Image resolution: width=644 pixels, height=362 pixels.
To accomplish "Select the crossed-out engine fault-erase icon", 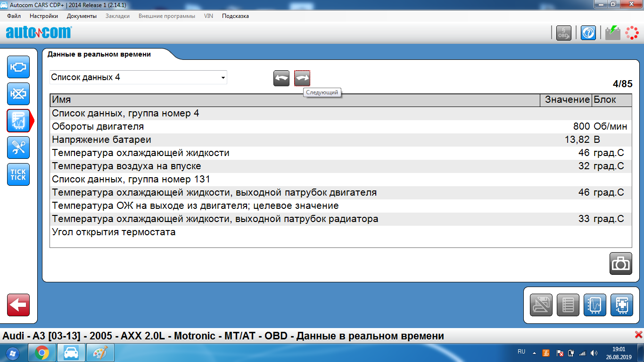I will pos(18,94).
